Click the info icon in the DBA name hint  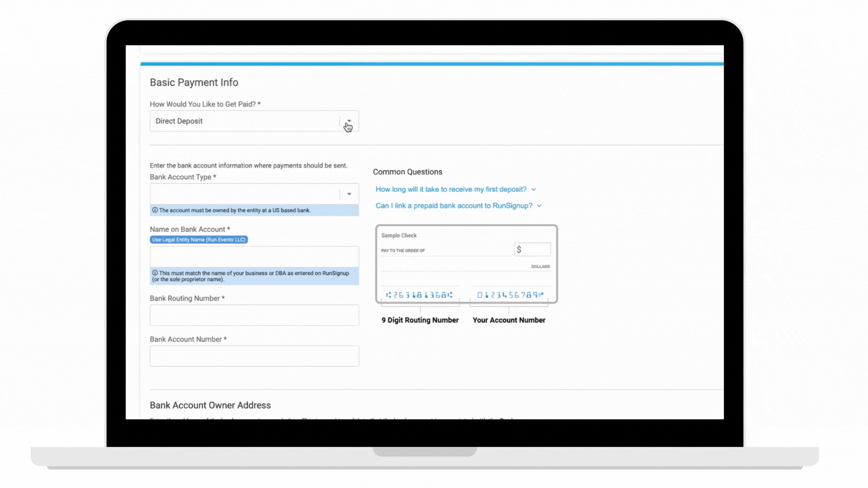[x=155, y=273]
